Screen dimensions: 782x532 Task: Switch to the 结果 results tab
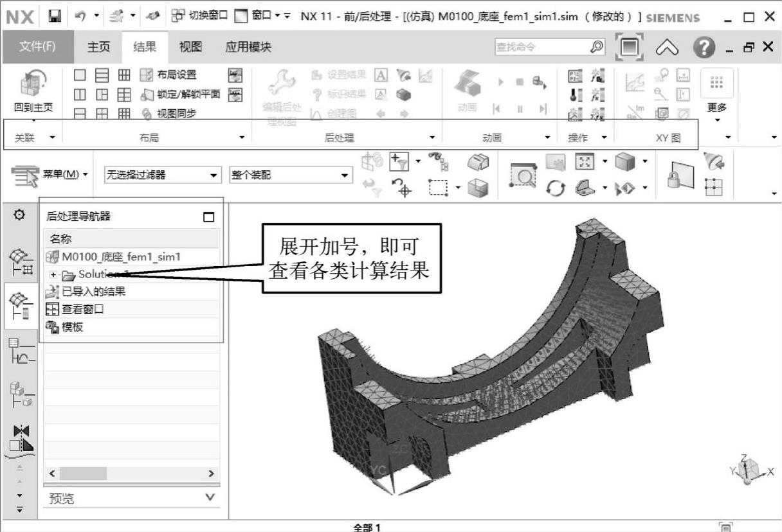tap(144, 47)
